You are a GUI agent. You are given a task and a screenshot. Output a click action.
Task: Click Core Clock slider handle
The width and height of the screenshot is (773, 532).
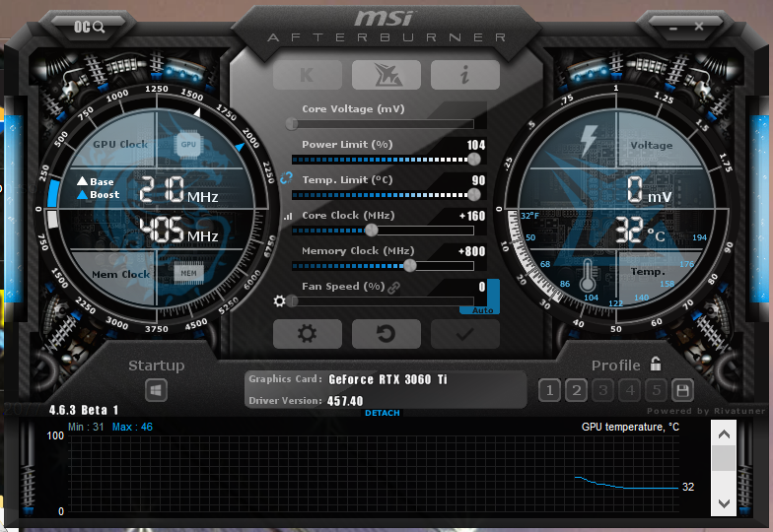click(x=372, y=231)
